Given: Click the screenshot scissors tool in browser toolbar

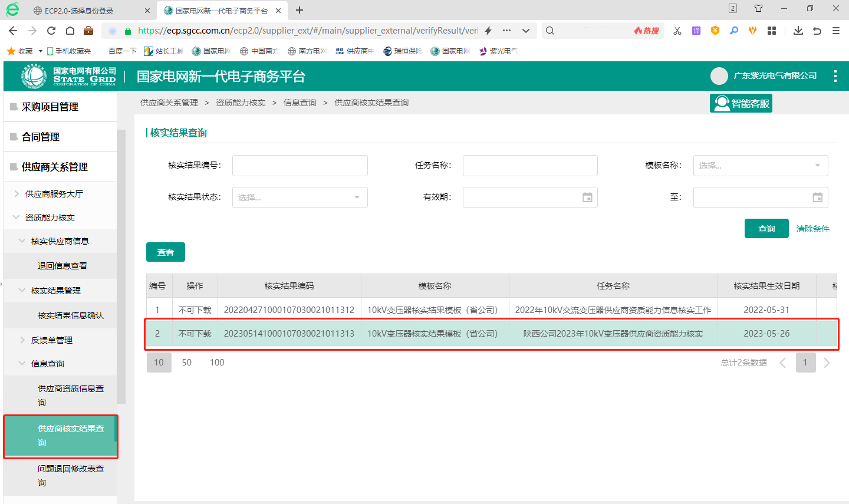Looking at the screenshot, I should 677,30.
